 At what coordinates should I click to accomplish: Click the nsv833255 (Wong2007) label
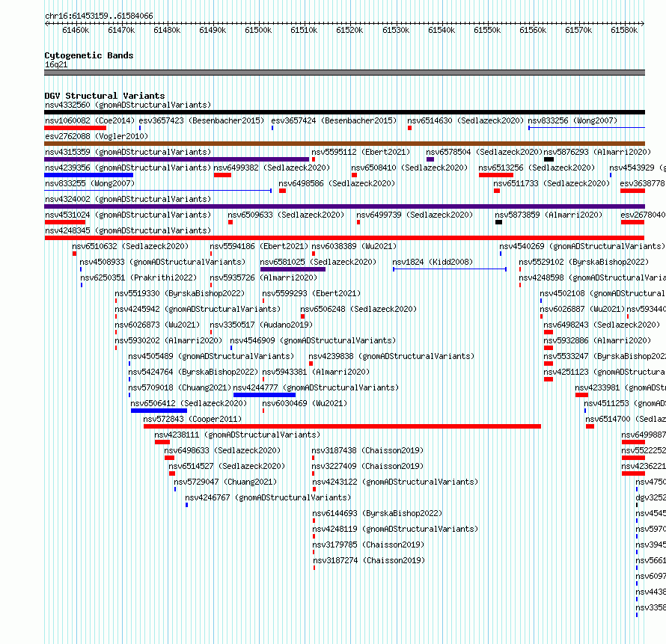click(x=90, y=183)
